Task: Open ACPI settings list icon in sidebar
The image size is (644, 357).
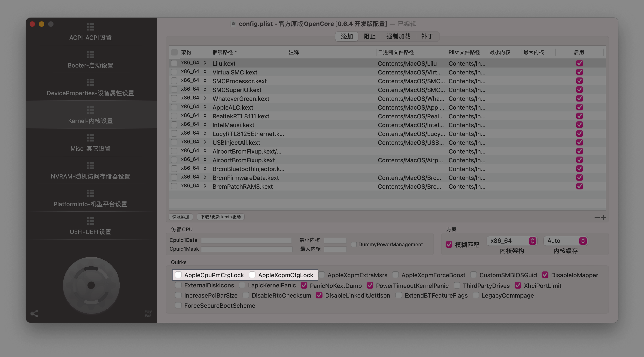Action: (x=90, y=27)
